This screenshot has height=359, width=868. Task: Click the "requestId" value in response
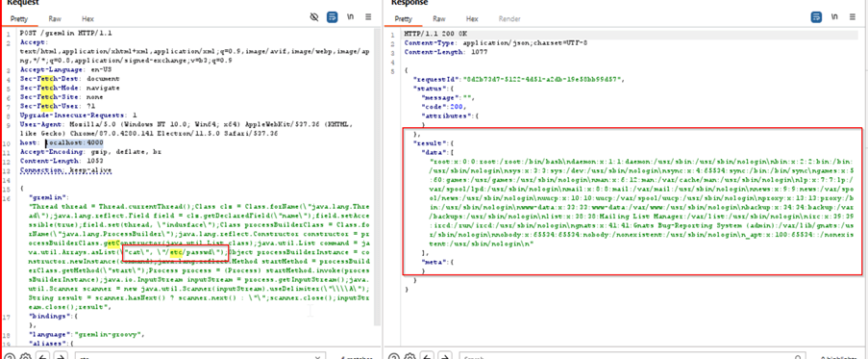(x=543, y=79)
